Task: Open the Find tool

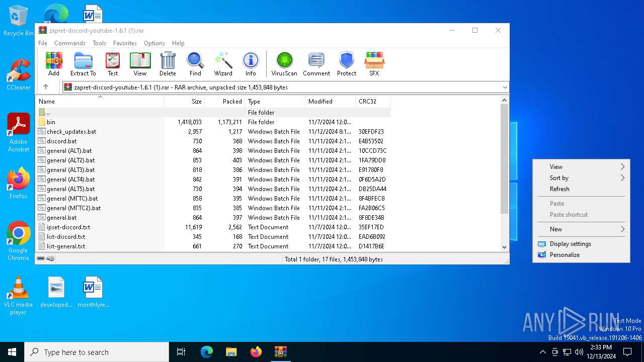Action: tap(195, 64)
